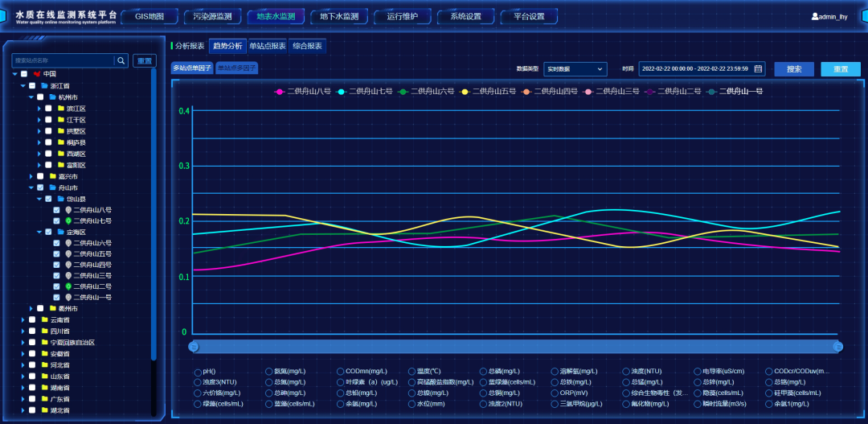868x424 pixels.
Task: Switch to the 单站点报表 tab
Action: click(x=267, y=46)
